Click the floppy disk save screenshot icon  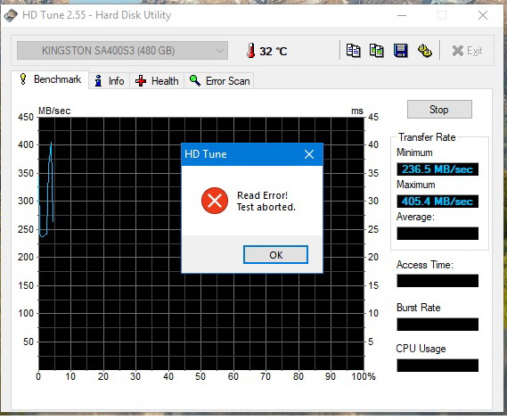(x=401, y=51)
